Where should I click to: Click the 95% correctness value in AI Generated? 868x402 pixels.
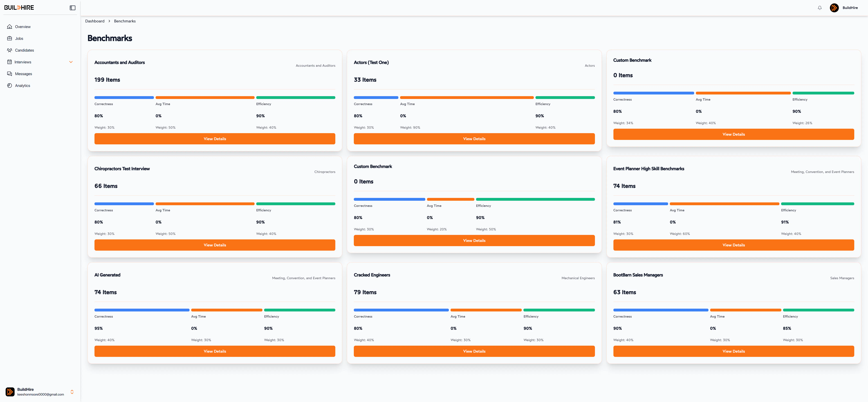(x=98, y=328)
